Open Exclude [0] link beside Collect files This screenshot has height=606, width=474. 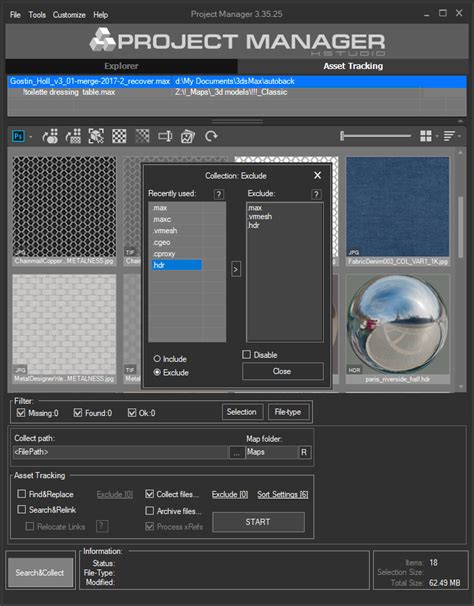(x=230, y=494)
